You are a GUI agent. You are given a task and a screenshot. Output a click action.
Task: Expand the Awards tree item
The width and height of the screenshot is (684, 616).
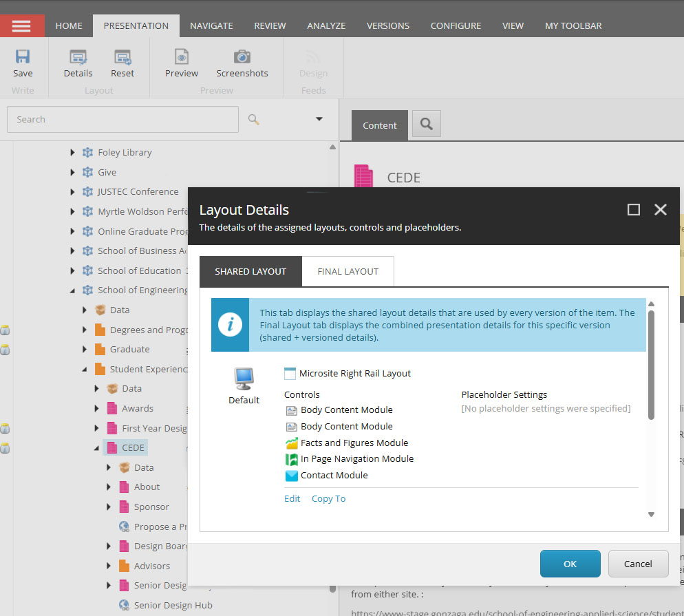pyautogui.click(x=96, y=409)
